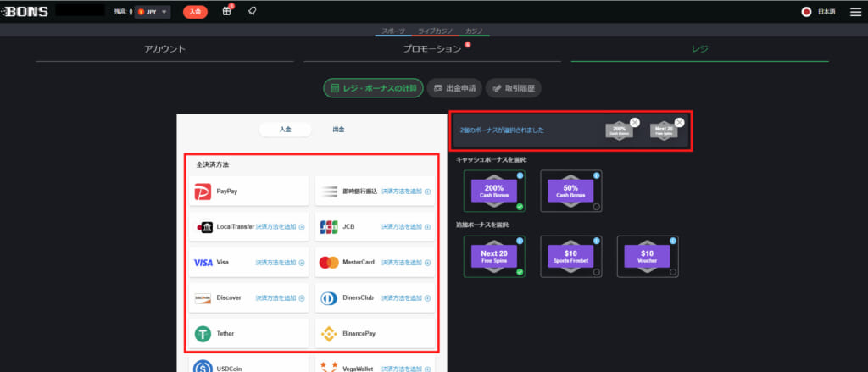The height and width of the screenshot is (372, 868).
Task: Open the JPY currency dropdown
Action: click(x=153, y=12)
